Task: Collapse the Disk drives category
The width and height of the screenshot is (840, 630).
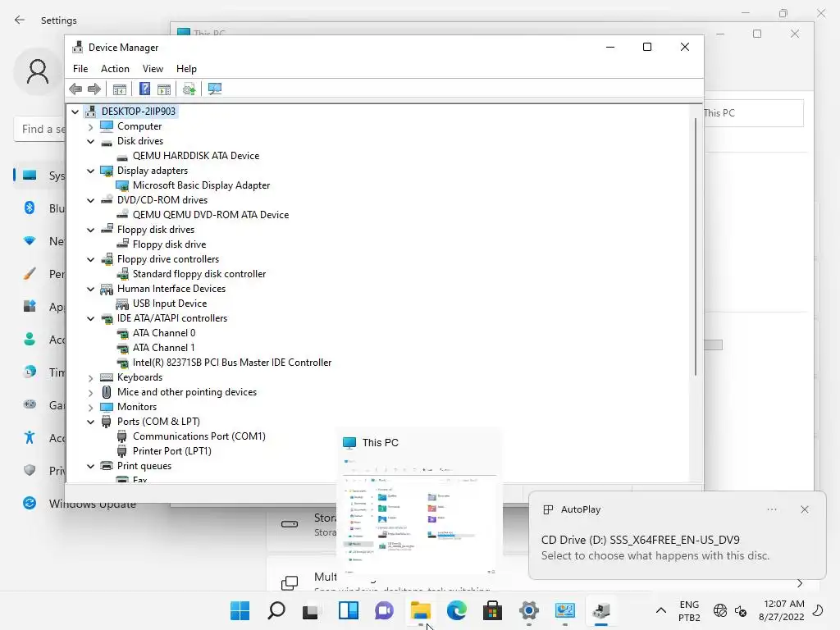Action: 90,141
